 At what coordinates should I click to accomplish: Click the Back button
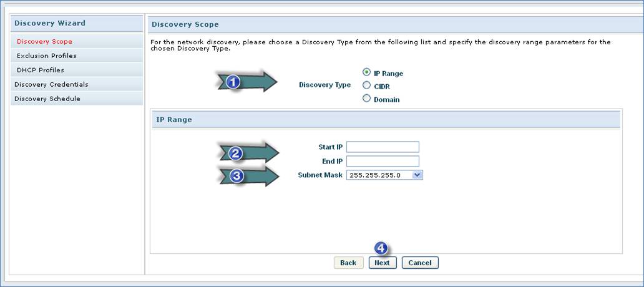[348, 263]
